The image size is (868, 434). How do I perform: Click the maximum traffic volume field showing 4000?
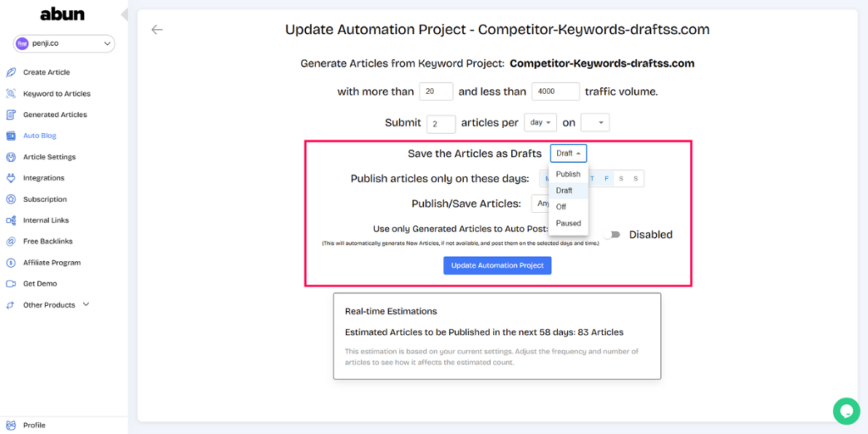point(555,92)
